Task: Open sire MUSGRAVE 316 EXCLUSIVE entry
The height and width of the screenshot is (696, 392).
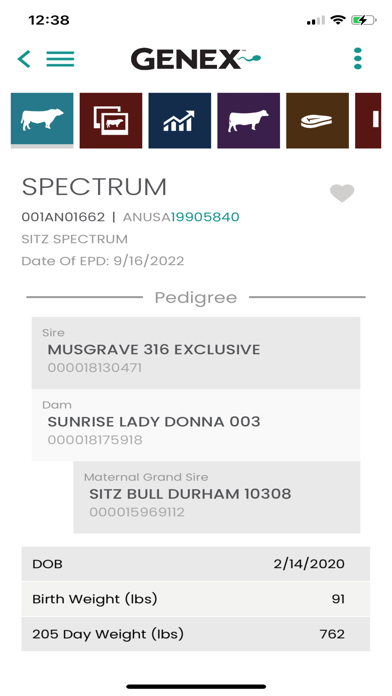Action: pyautogui.click(x=196, y=353)
